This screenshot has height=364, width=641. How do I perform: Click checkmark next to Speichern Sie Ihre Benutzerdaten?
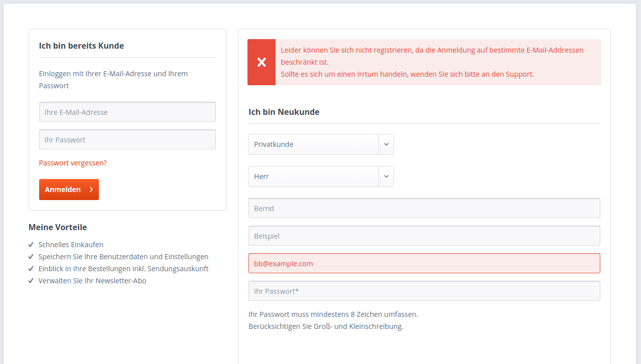click(x=31, y=257)
